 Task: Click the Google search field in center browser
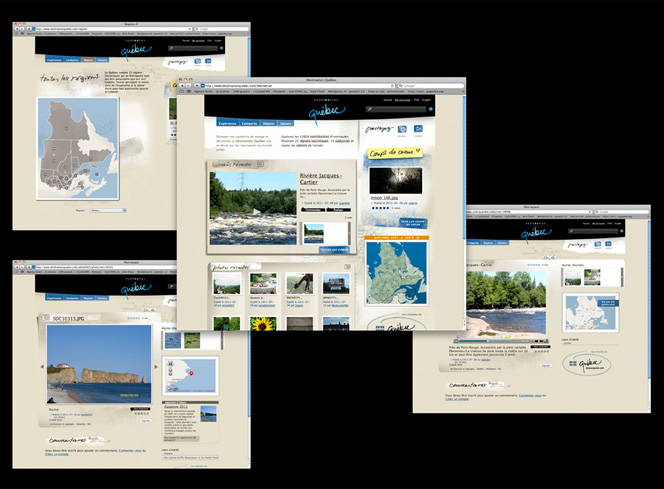coord(430,86)
